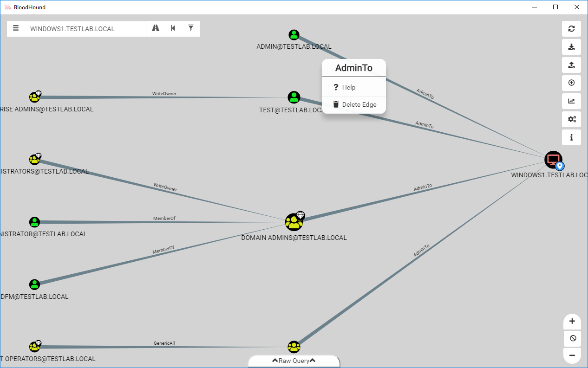Screen dimensions: 588x368
Task: Focus the search field containing WINDOWS1.TESTLAB.LOCAL
Action: 86,29
